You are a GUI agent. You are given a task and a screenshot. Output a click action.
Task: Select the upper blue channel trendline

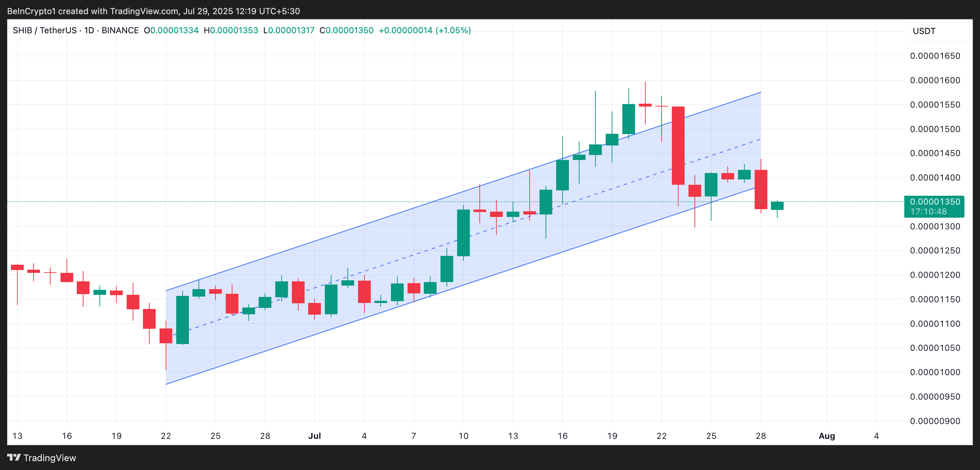380,219
